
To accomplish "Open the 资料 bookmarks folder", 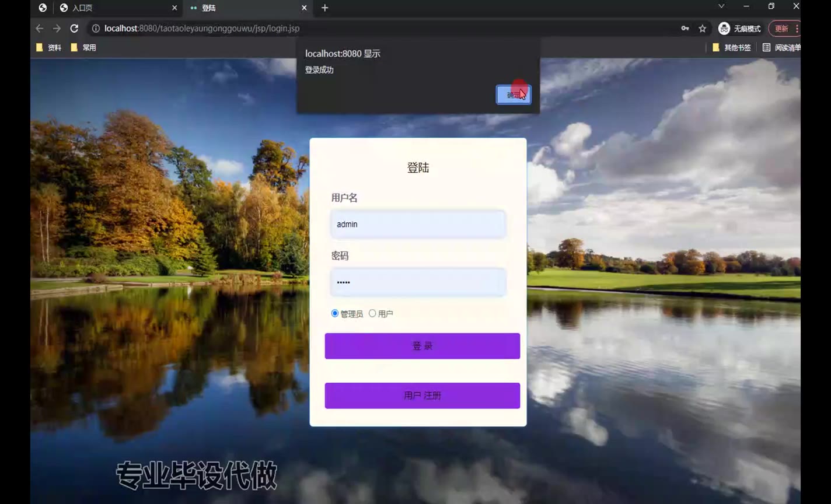I will coord(49,48).
